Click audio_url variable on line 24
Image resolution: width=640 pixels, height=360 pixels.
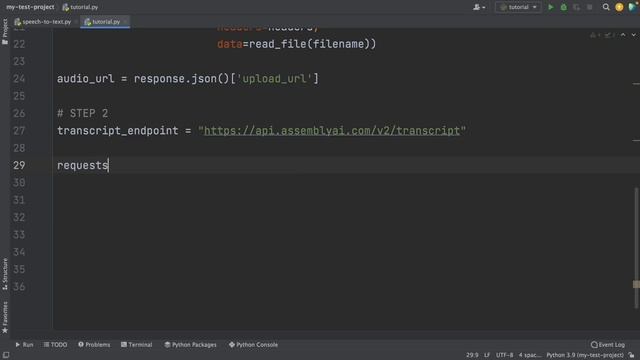[86, 78]
